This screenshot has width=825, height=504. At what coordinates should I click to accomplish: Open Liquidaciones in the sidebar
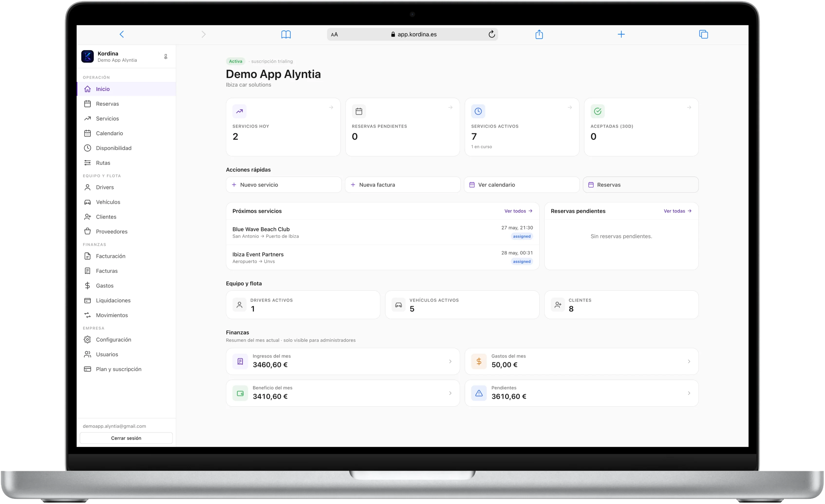click(126, 300)
